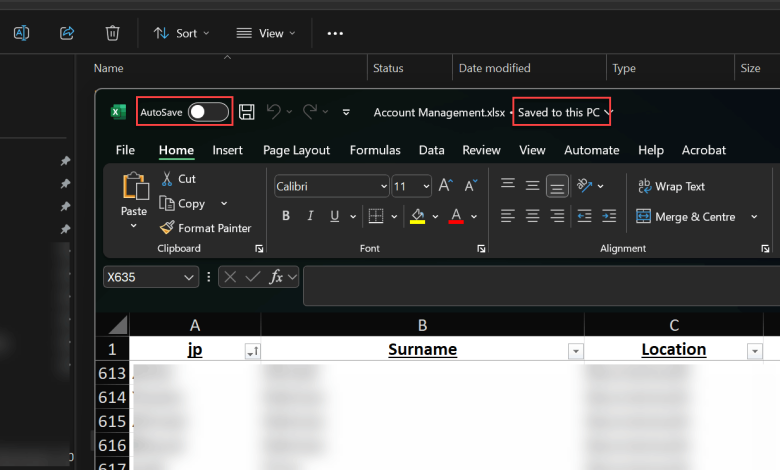
Task: Click the Format Painter tool
Action: click(205, 228)
